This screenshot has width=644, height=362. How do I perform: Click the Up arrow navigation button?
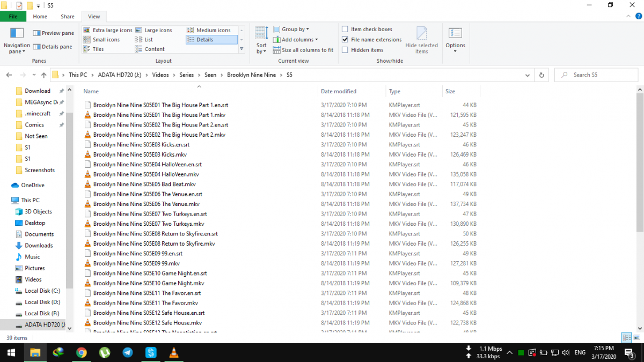point(43,75)
